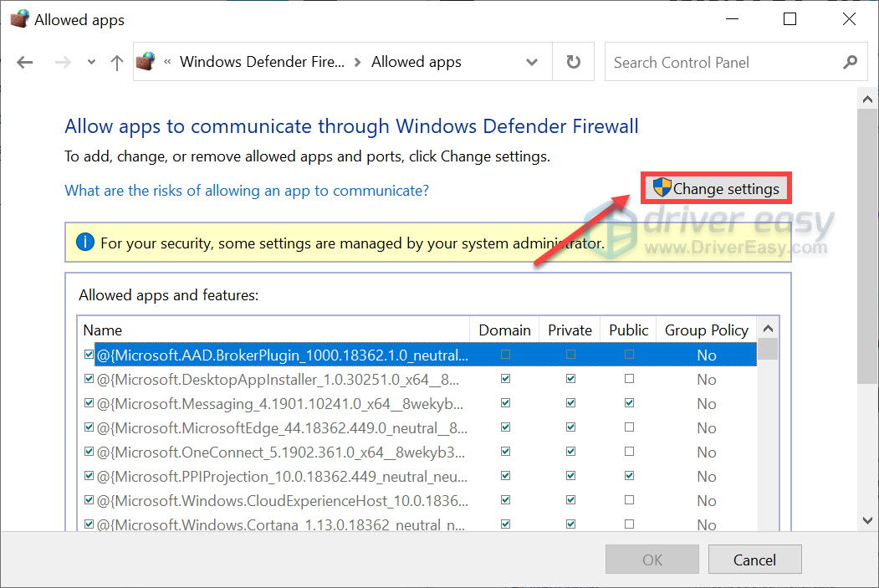Select the Microsoft.MicrosoftEdge row name
Image resolution: width=879 pixels, height=588 pixels.
[x=282, y=428]
